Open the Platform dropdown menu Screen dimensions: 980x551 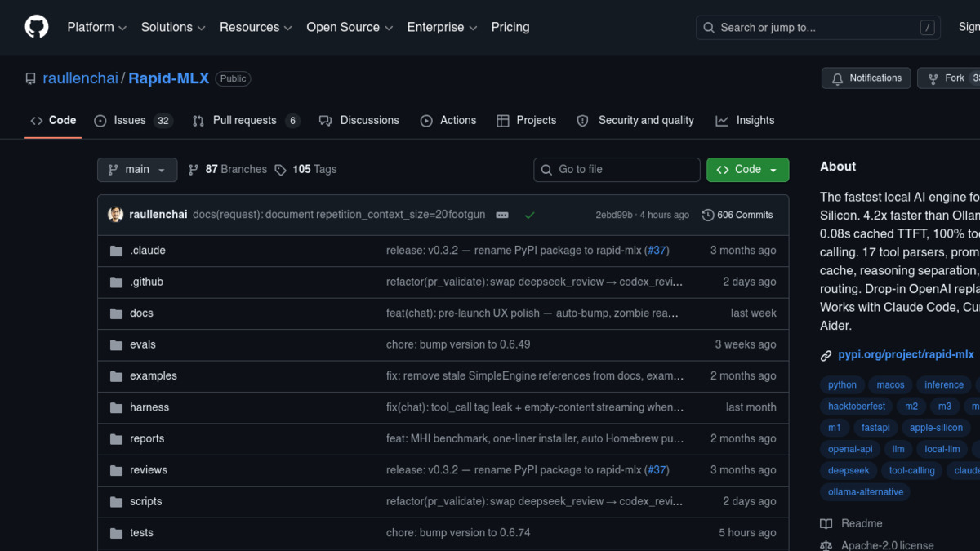pos(96,27)
